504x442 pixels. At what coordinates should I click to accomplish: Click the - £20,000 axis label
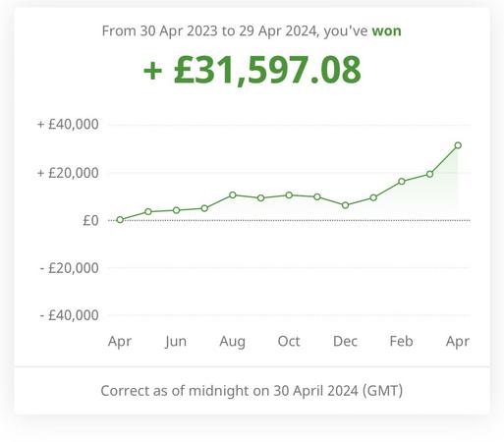coord(69,268)
